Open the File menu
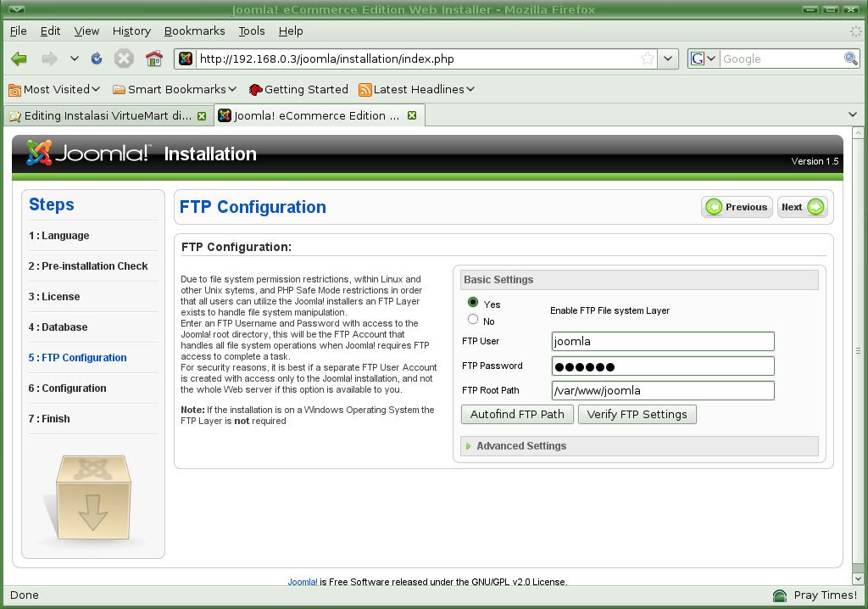 click(19, 31)
